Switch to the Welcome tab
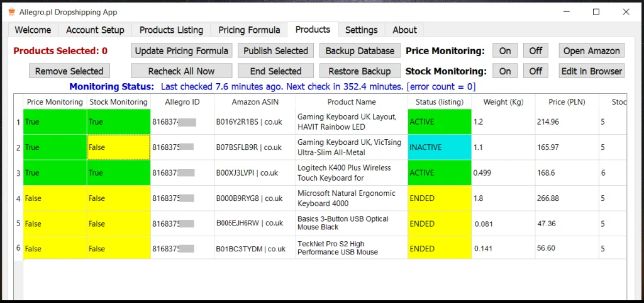 click(33, 30)
